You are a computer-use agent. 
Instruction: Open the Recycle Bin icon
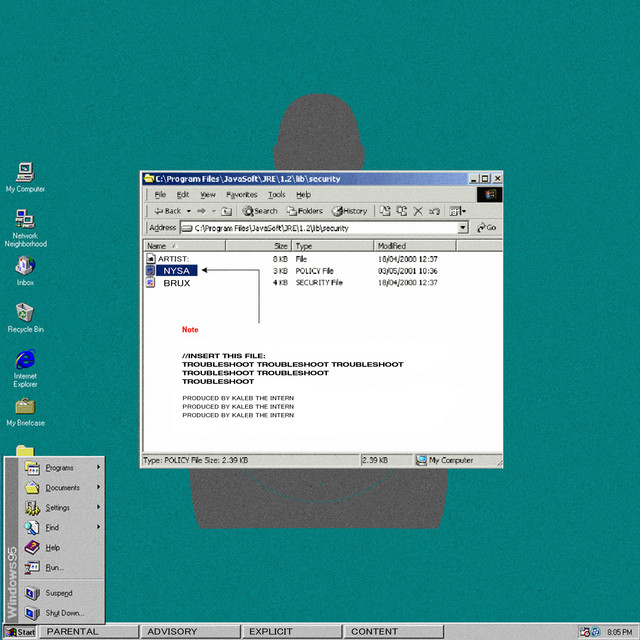click(25, 313)
